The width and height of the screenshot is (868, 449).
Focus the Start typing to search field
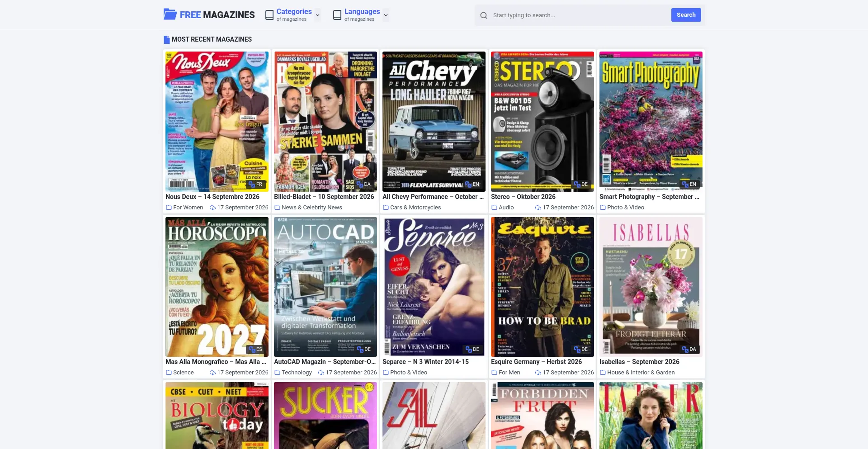coord(580,15)
